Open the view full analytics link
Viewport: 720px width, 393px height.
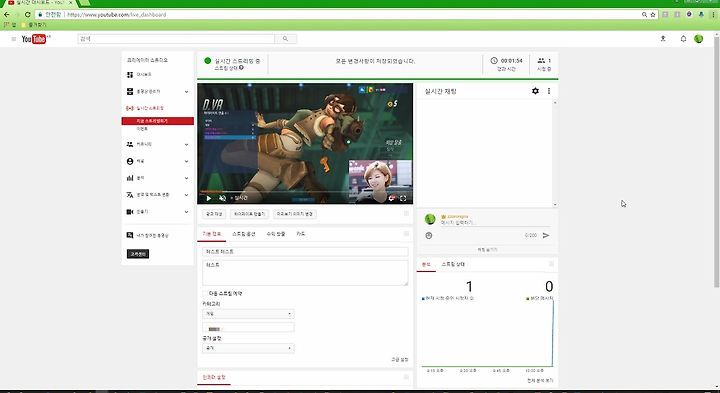pos(540,381)
